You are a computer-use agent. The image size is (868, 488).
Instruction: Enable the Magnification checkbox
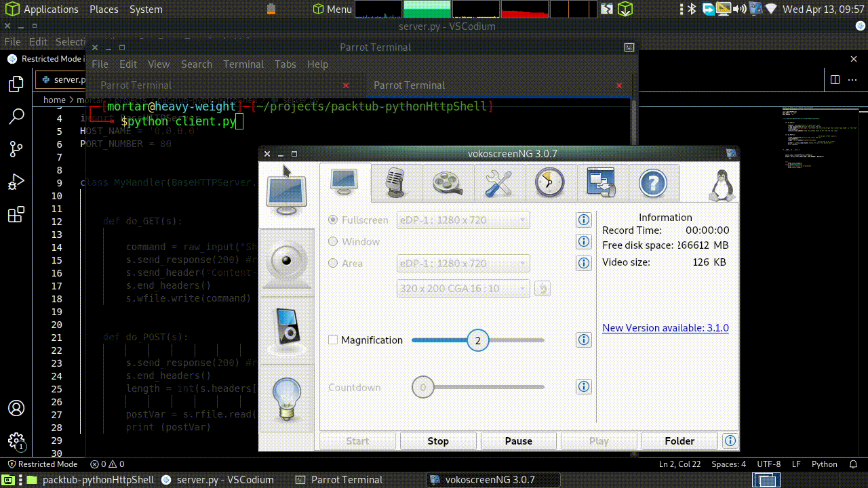(333, 340)
